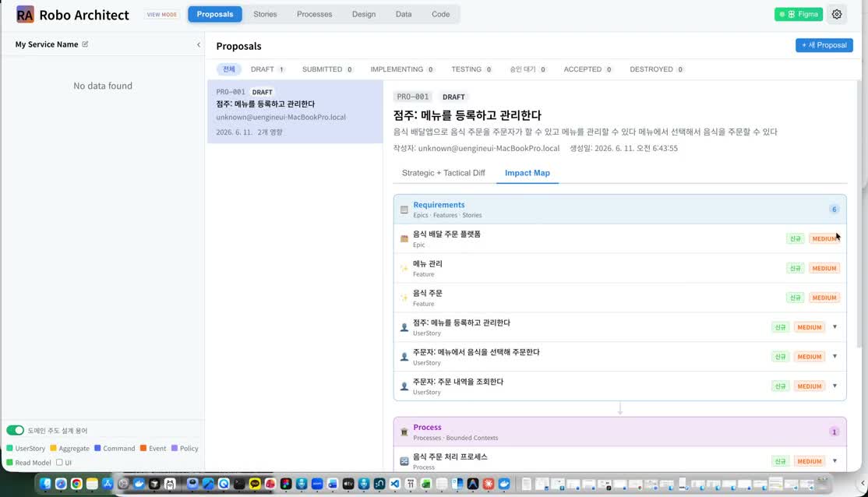
Task: Toggle the Event legend checkbox
Action: point(143,448)
